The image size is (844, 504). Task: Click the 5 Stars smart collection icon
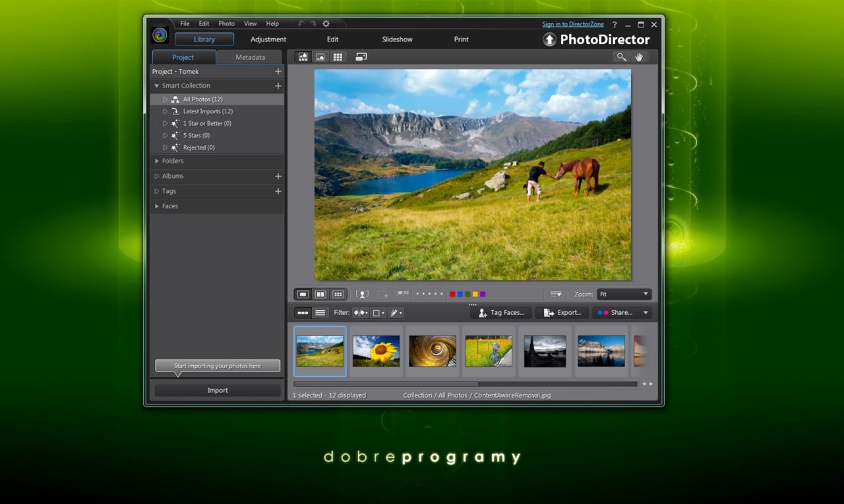[x=175, y=135]
